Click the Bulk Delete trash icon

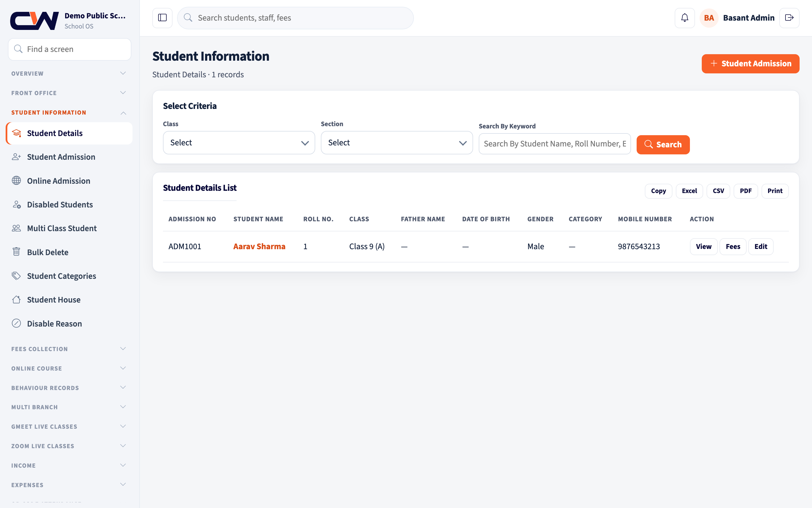pos(16,252)
